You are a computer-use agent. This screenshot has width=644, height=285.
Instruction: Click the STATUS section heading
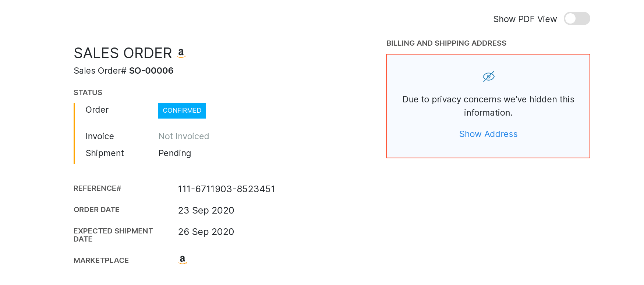click(x=88, y=92)
